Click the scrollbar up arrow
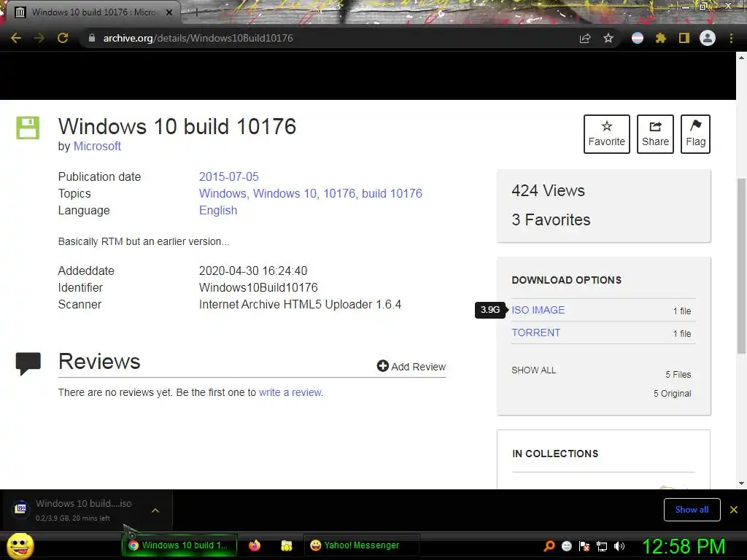The width and height of the screenshot is (747, 560). click(x=741, y=57)
